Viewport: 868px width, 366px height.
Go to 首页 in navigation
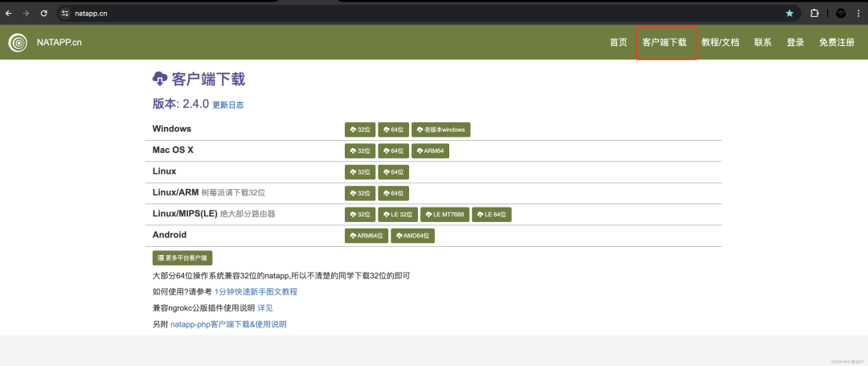[x=618, y=43]
